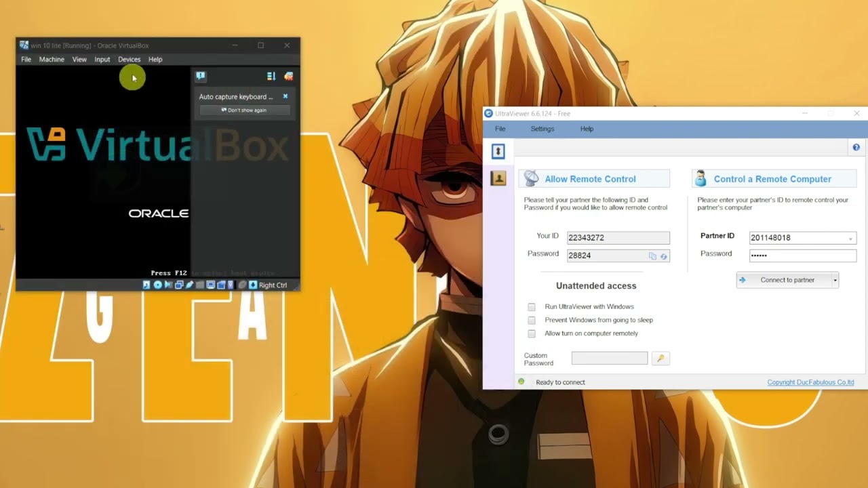Open the Copyright DucFabulous Co.ltd link
Screen dimensions: 868x488
coord(810,382)
